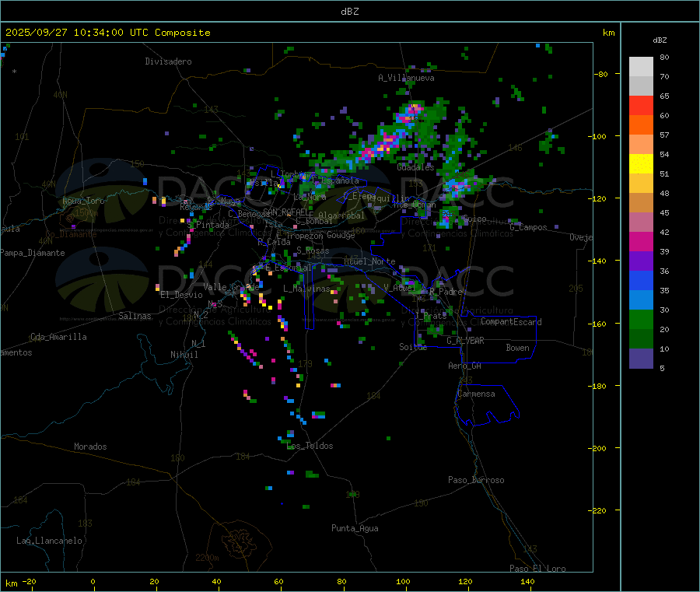Click the '-80' km vertical axis tick label
The width and height of the screenshot is (700, 592).
601,74
